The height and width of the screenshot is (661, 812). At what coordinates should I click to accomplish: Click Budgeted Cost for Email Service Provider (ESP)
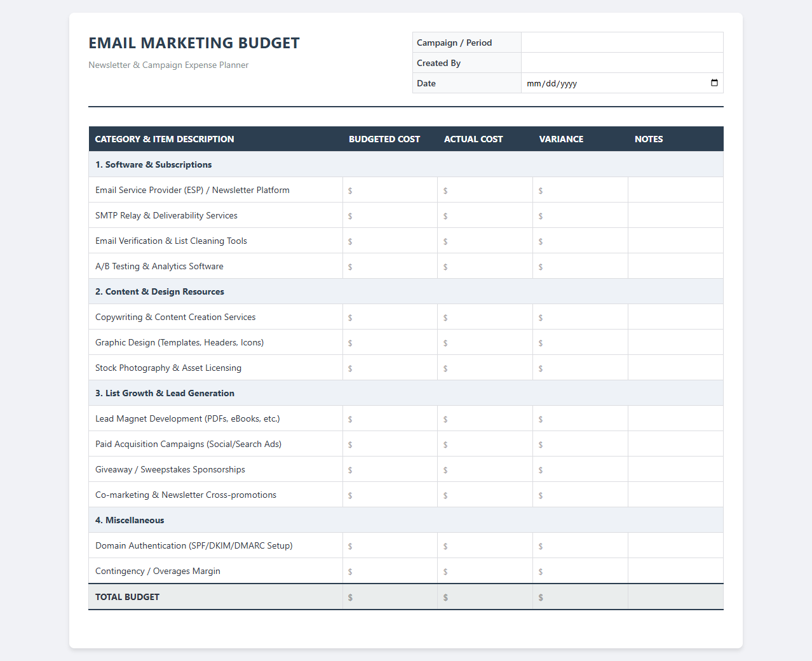(x=390, y=190)
